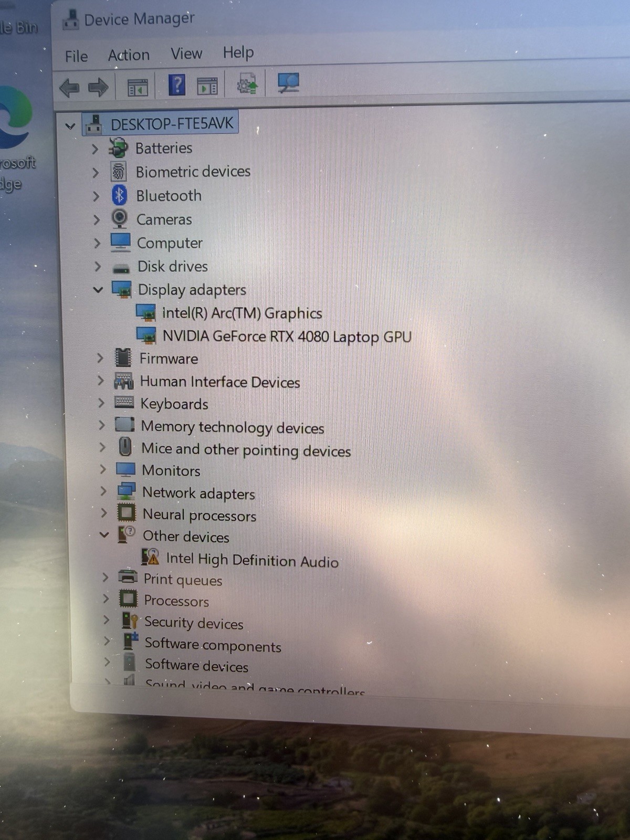Expand the Disk drives category
This screenshot has height=840, width=630.
coord(97,267)
